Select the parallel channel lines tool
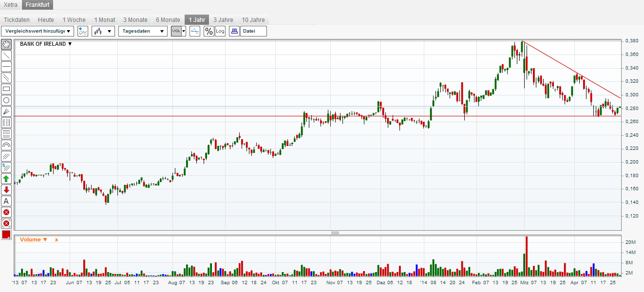 [6, 156]
